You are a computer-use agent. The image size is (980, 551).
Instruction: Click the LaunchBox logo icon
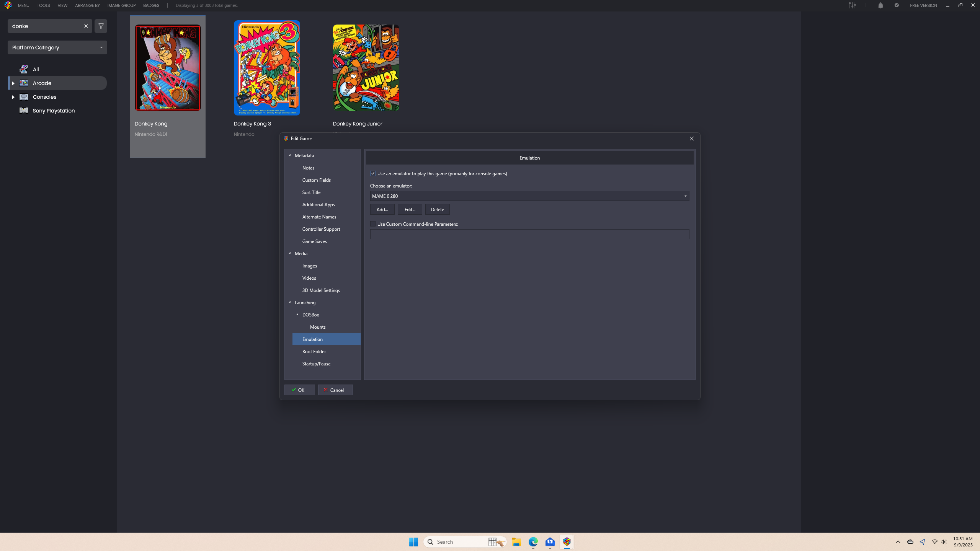click(8, 5)
